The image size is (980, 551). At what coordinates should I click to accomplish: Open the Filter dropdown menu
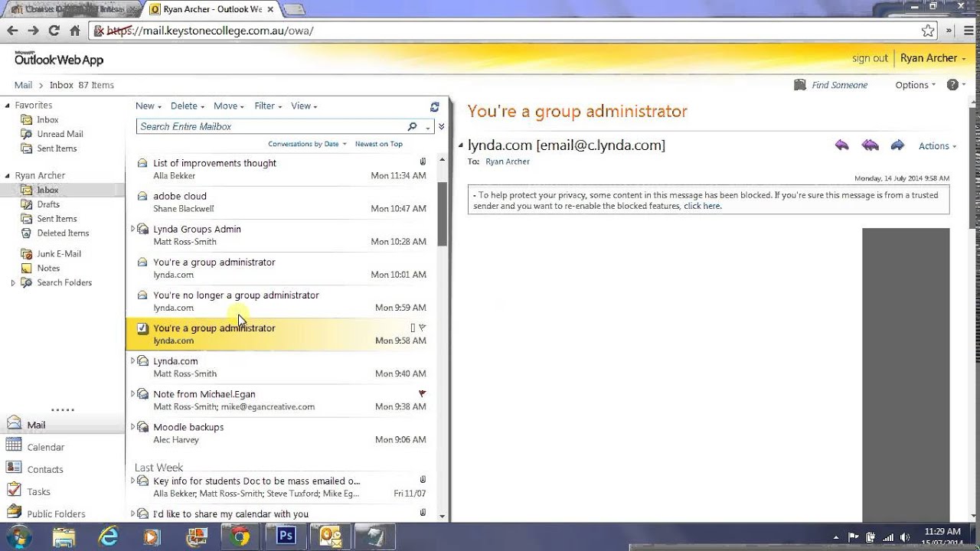click(268, 106)
